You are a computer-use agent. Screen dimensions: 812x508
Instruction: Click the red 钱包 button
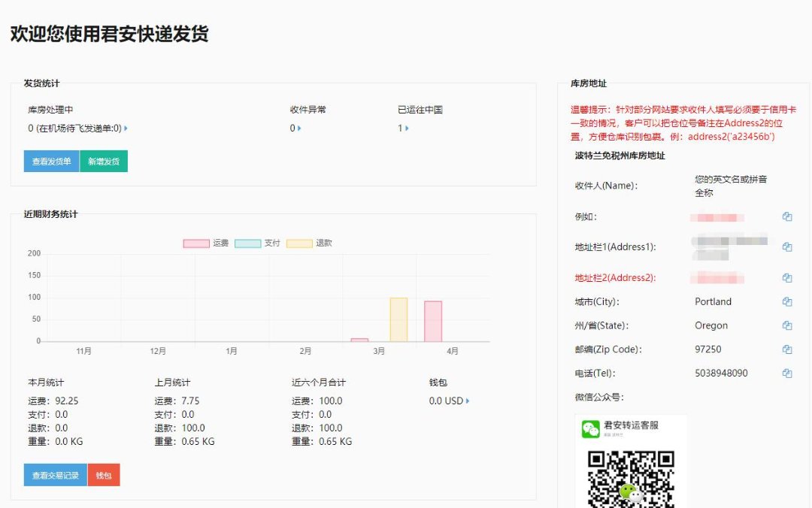point(104,475)
